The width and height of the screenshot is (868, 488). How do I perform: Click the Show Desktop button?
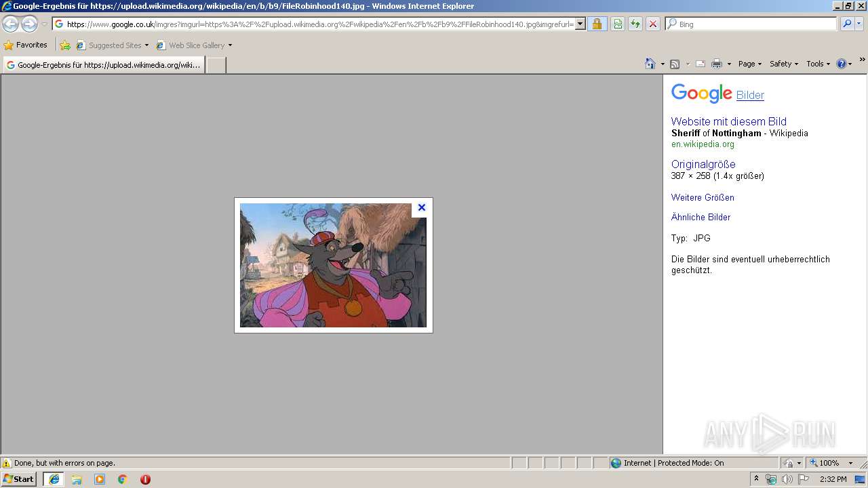(x=861, y=479)
